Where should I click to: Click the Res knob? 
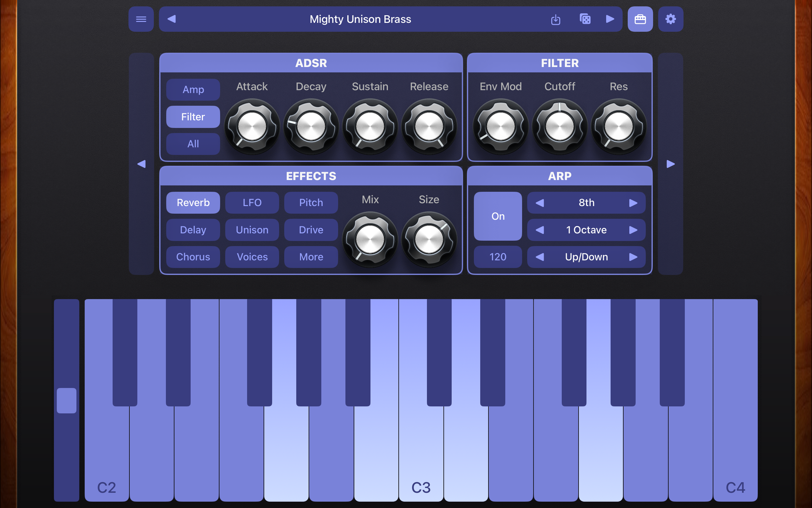pos(619,127)
